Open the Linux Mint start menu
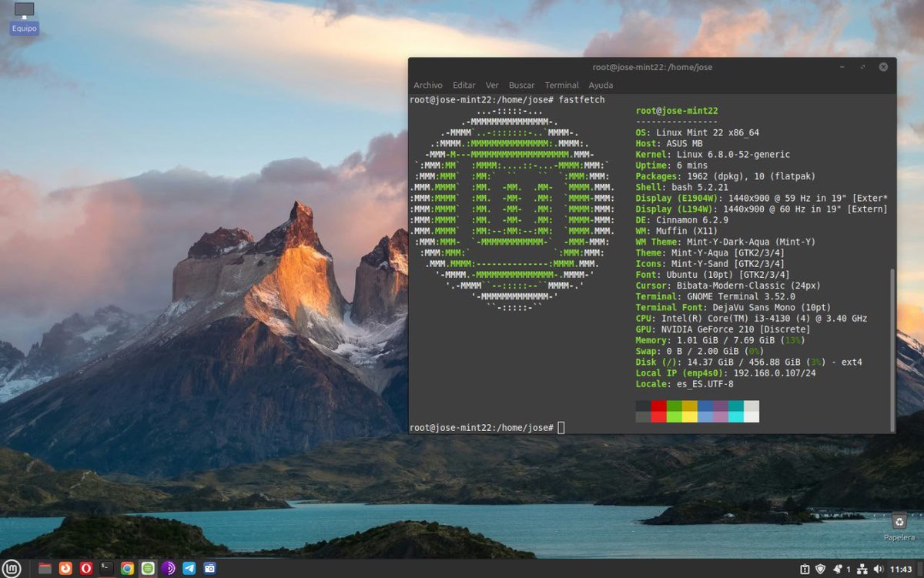The height and width of the screenshot is (578, 924). click(x=12, y=569)
